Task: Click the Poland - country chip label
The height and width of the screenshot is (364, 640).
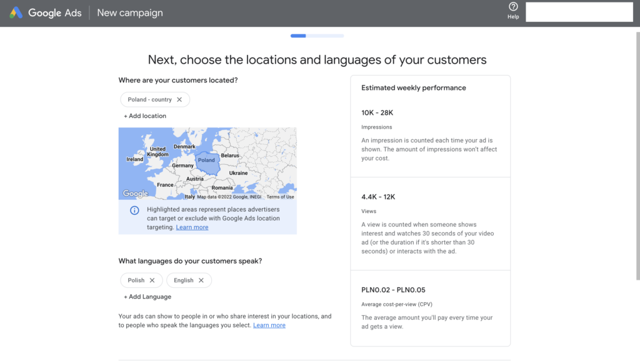Action: click(149, 99)
